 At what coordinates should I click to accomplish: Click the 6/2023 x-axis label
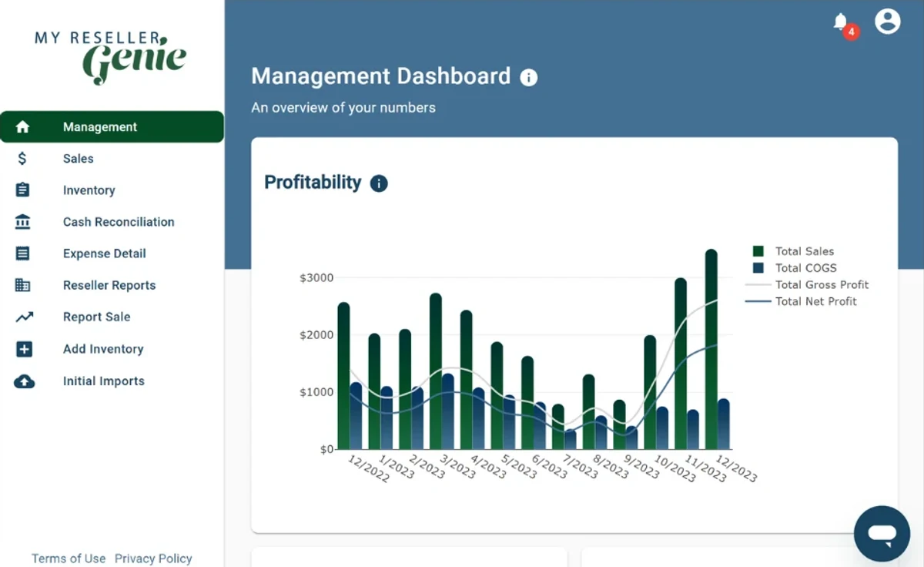[549, 467]
